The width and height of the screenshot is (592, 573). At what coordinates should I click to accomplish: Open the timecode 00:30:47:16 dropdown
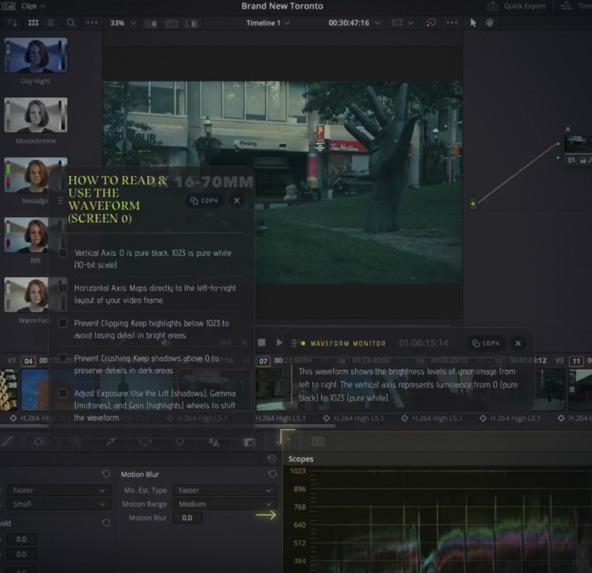click(354, 23)
